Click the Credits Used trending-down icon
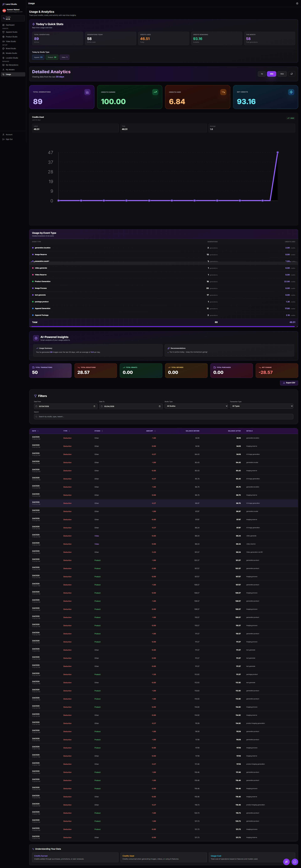This screenshot has height=868, width=301. click(223, 92)
